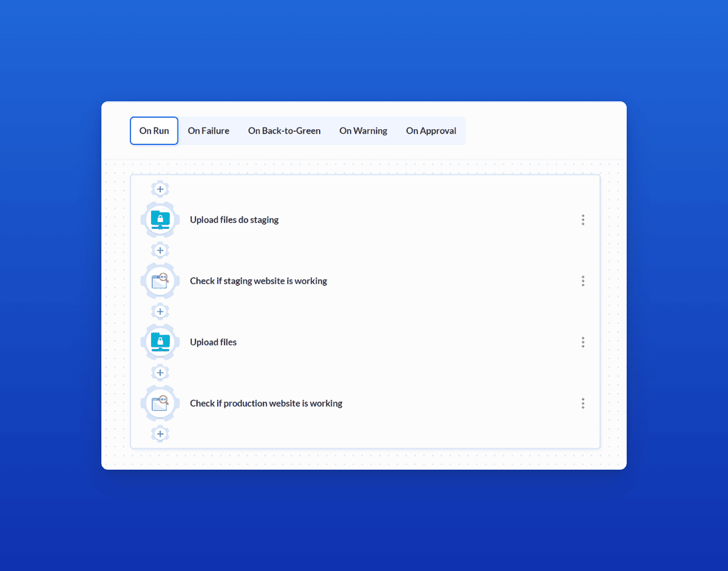Select the On Run tab
Screen dimensions: 728x571
(x=154, y=131)
